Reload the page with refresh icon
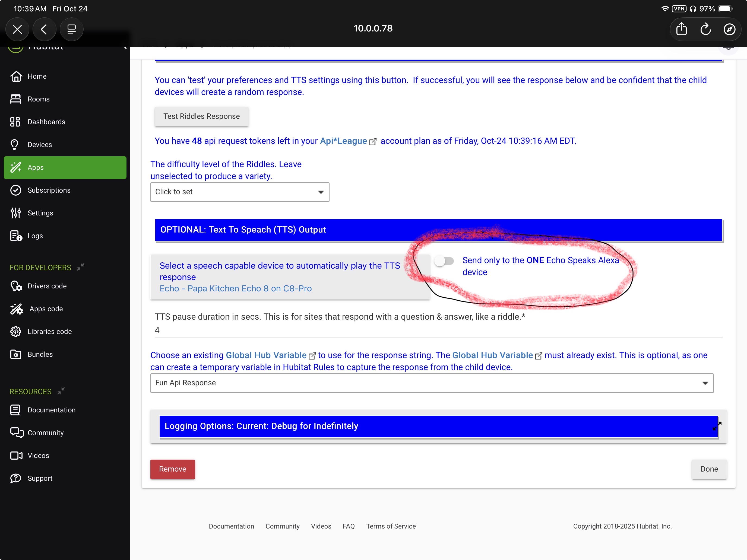The height and width of the screenshot is (560, 747). point(705,29)
